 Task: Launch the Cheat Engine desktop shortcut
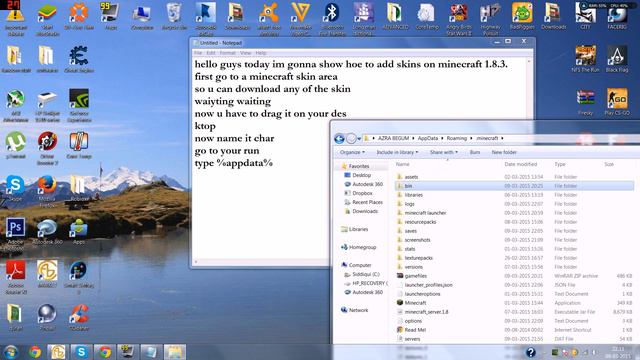point(79,59)
